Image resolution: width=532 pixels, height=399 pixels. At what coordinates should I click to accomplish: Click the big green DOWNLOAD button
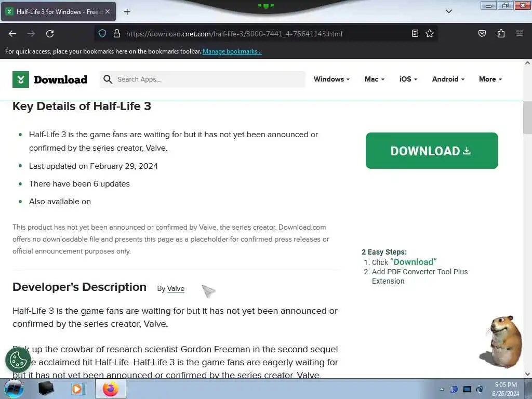(432, 151)
